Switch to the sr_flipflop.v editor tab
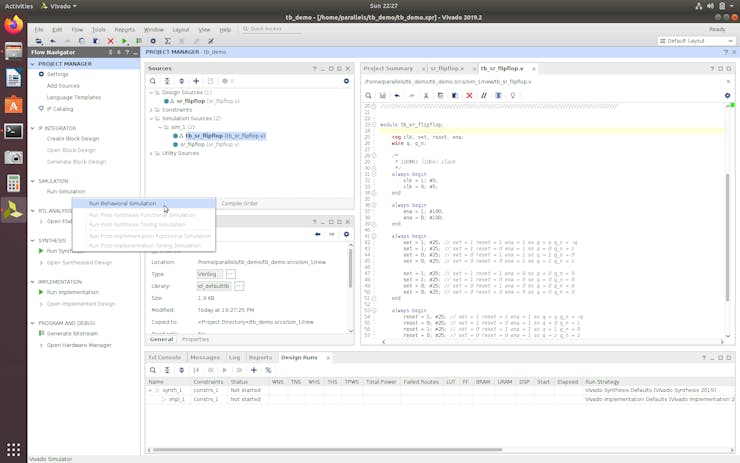 [x=446, y=69]
